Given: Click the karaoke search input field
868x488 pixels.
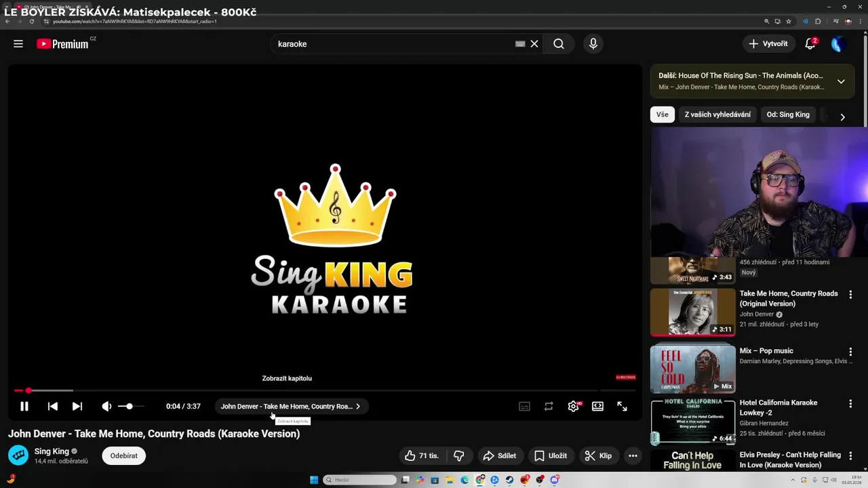Looking at the screenshot, I should (x=393, y=44).
